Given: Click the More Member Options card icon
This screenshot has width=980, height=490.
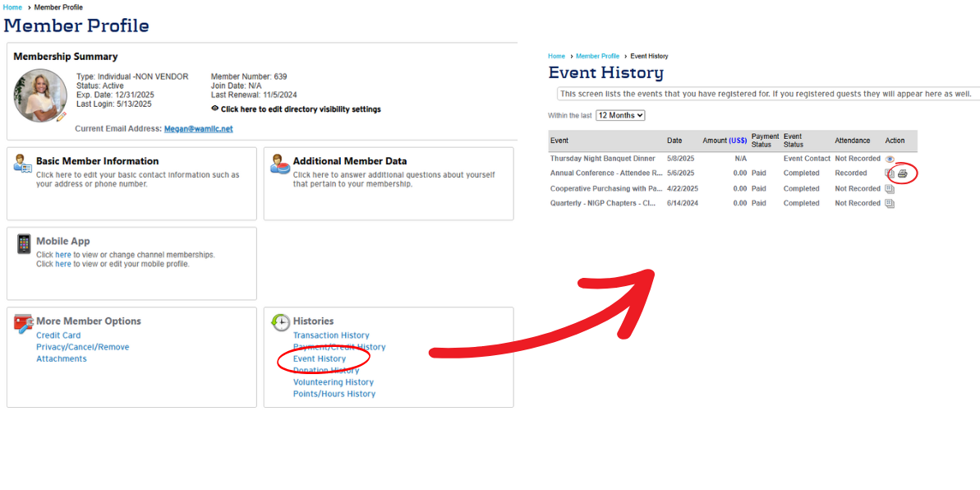Looking at the screenshot, I should click(x=23, y=323).
